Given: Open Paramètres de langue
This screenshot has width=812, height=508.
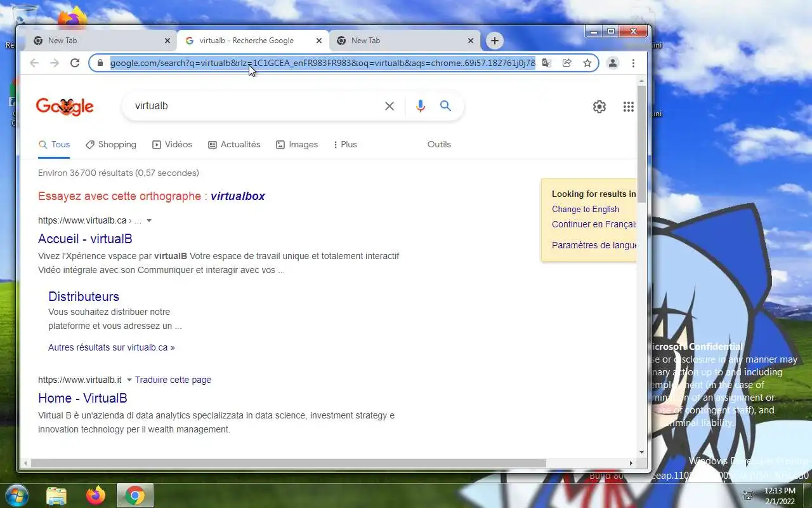Looking at the screenshot, I should click(x=594, y=246).
